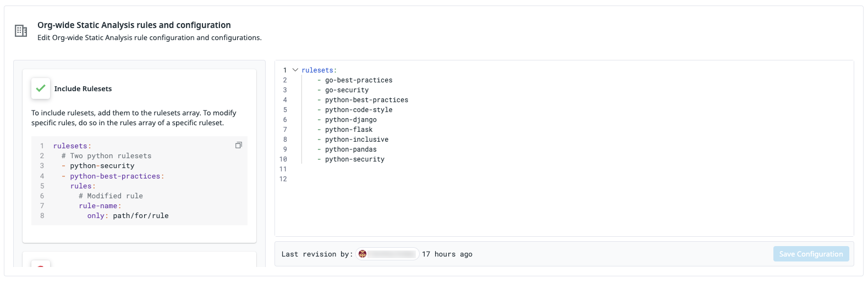Place cursor on go-best-practices line
This screenshot has height=284, width=868.
pos(359,80)
